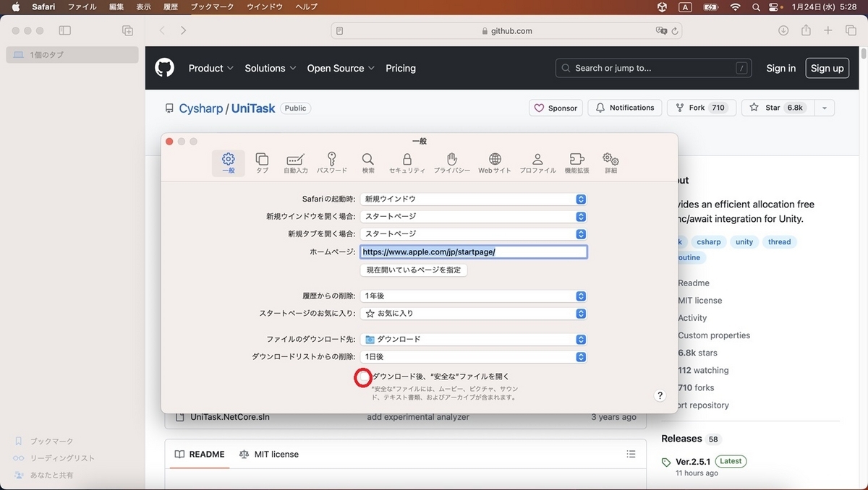868x490 pixels.
Task: Open the 自動入力 preferences tab
Action: click(295, 163)
